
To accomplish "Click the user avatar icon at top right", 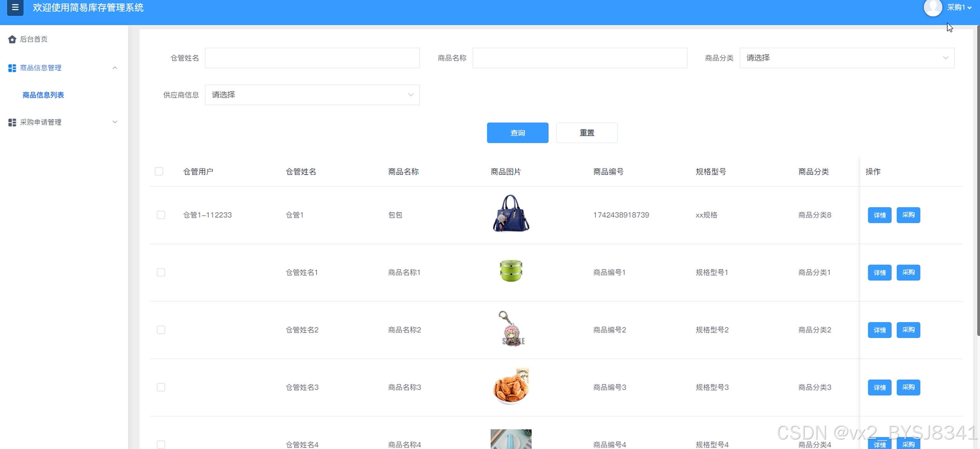I will (932, 8).
